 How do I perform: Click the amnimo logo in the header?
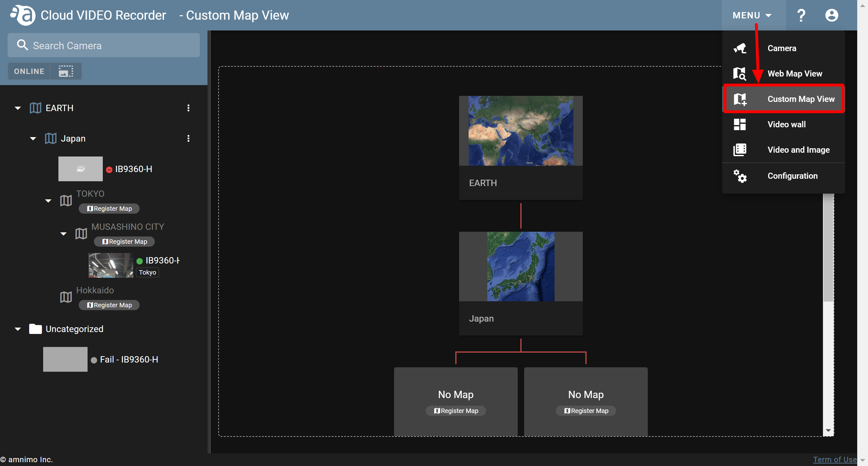pos(22,15)
